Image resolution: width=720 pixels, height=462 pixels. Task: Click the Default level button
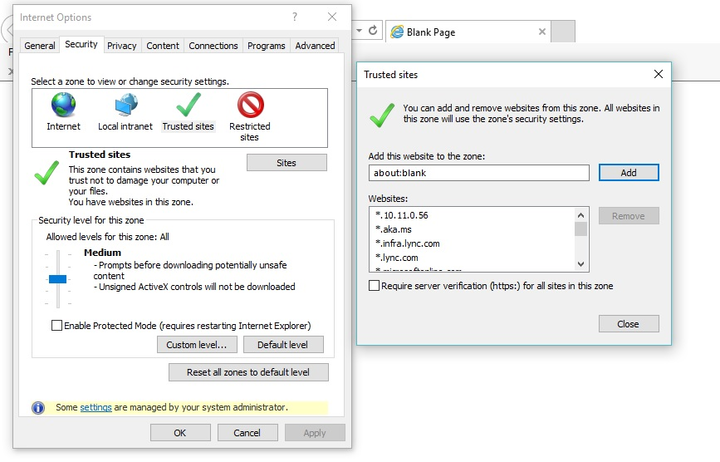(283, 345)
